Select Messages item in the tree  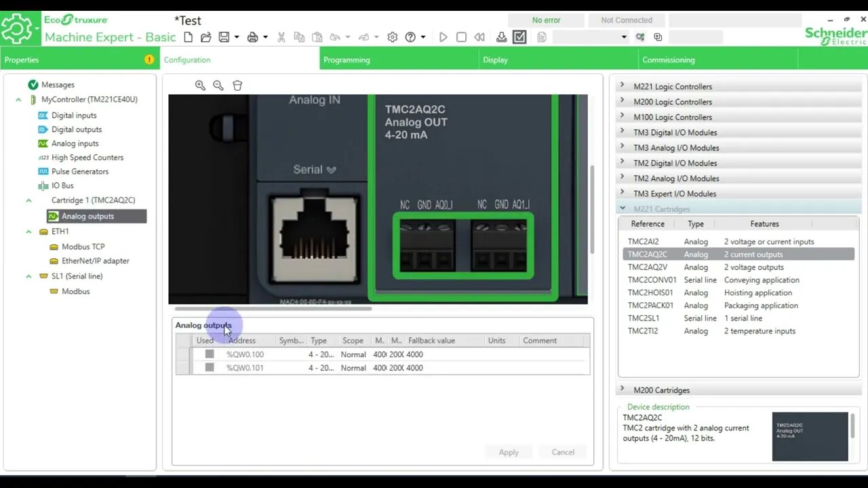click(x=58, y=85)
